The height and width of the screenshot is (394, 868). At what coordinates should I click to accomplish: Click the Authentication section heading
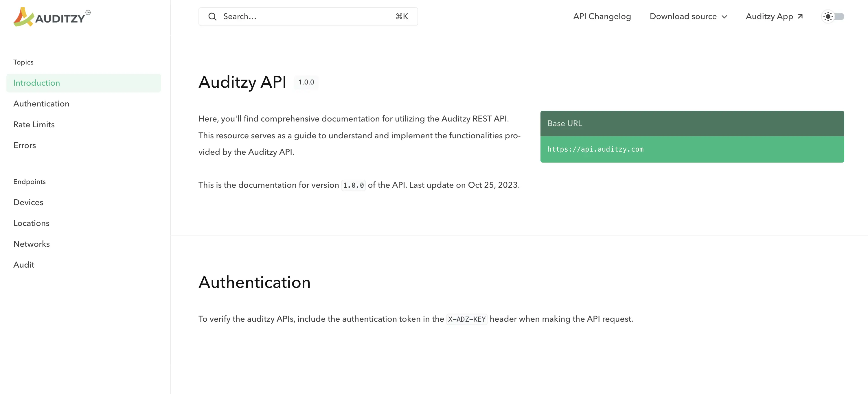point(254,282)
